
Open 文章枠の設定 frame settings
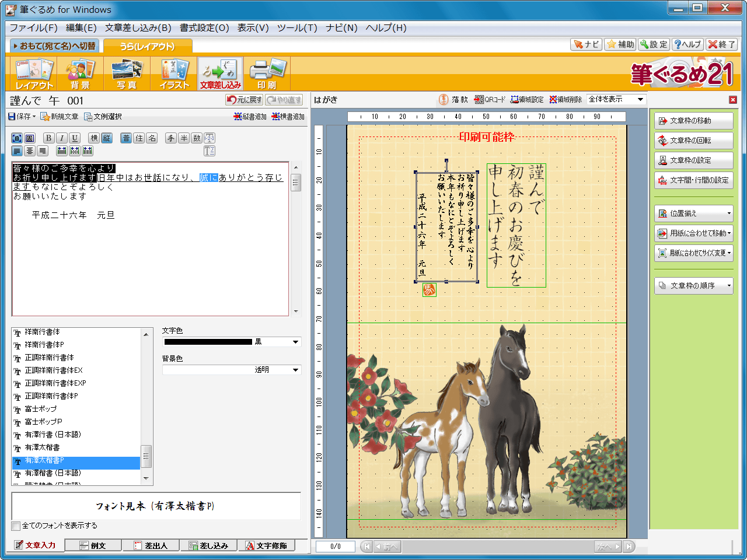693,160
